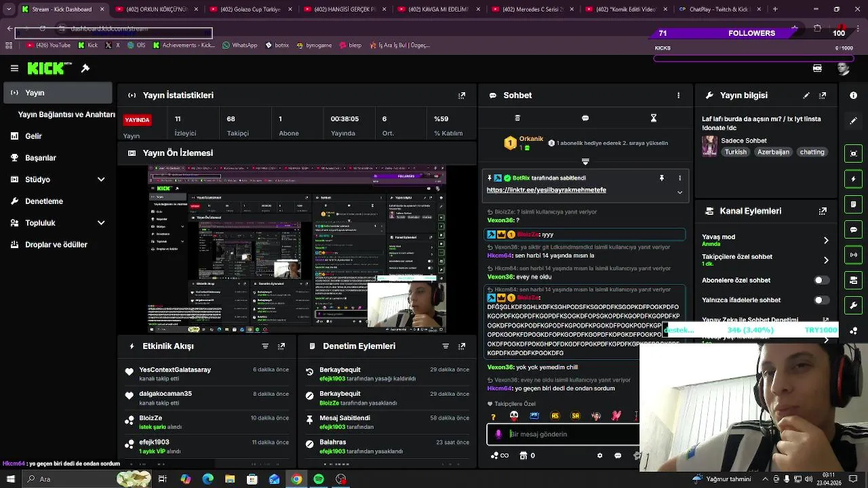Pop out the Yayın İstatistikleri panel
The image size is (868, 488).
tap(462, 96)
